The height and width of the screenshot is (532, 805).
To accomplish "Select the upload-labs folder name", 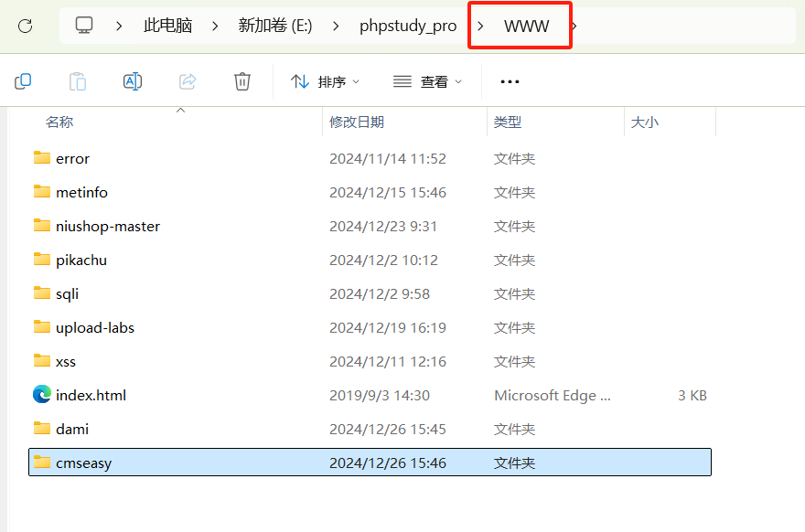I will point(95,328).
